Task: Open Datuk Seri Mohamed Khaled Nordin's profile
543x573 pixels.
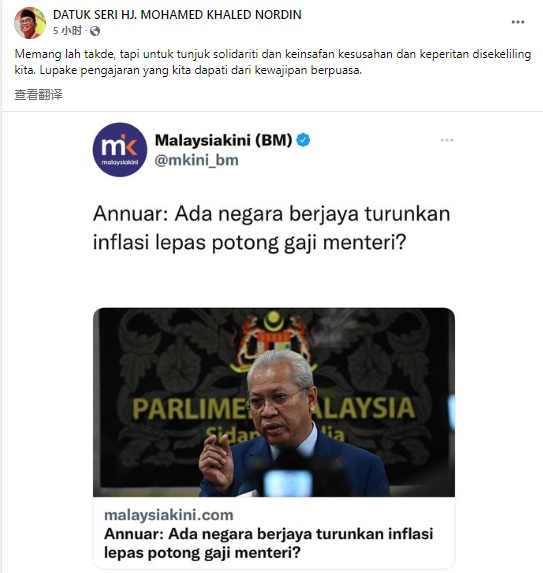Action: (177, 15)
